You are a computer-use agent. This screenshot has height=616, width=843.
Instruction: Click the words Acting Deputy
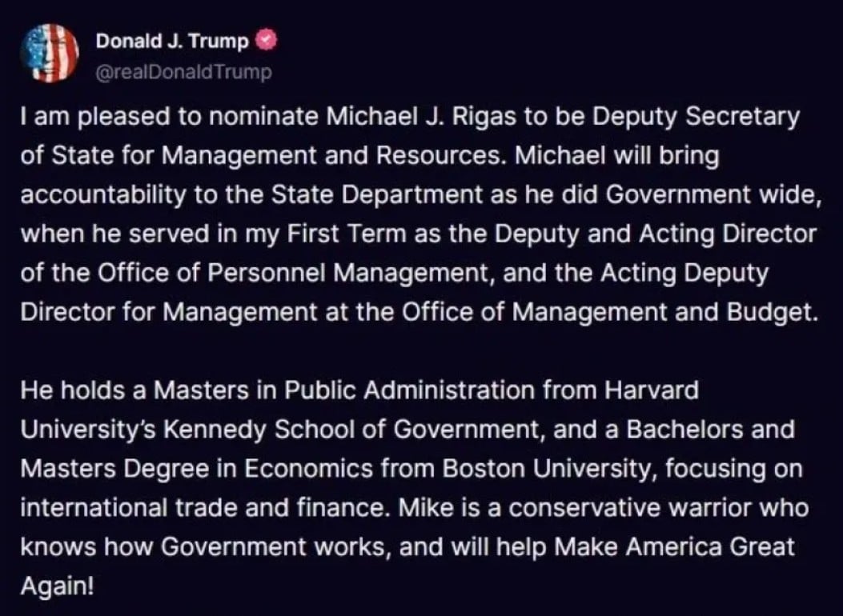(684, 274)
